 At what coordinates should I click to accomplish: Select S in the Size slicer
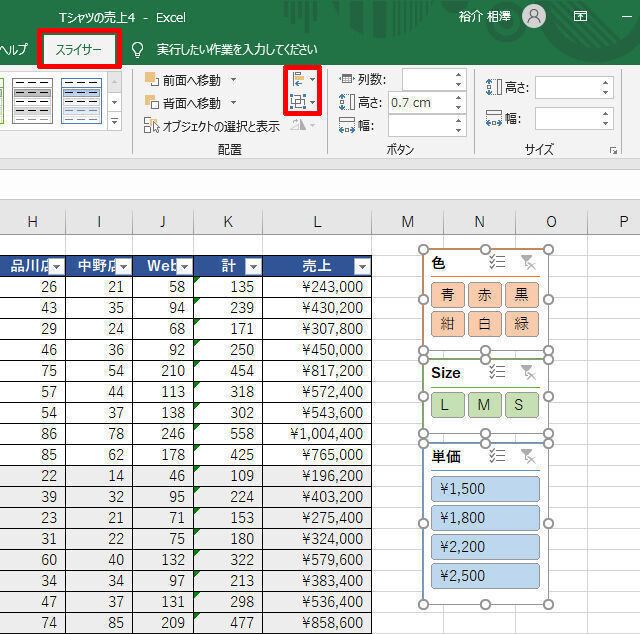(x=522, y=405)
